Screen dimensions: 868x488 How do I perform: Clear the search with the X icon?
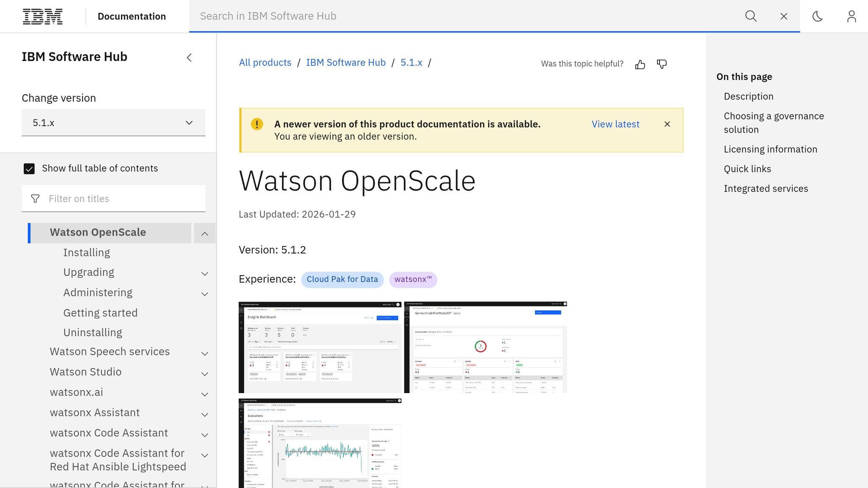[784, 16]
